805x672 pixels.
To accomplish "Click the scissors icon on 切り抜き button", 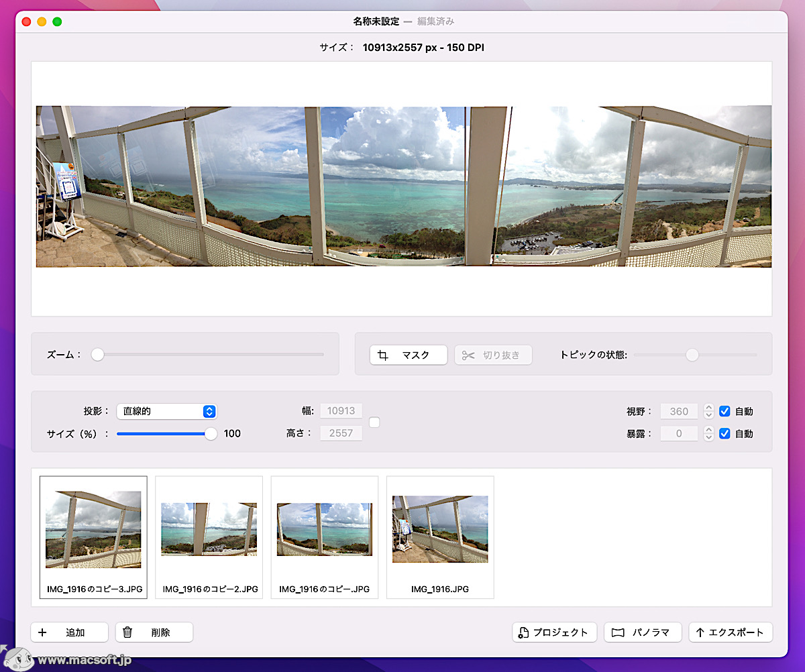I will point(468,355).
